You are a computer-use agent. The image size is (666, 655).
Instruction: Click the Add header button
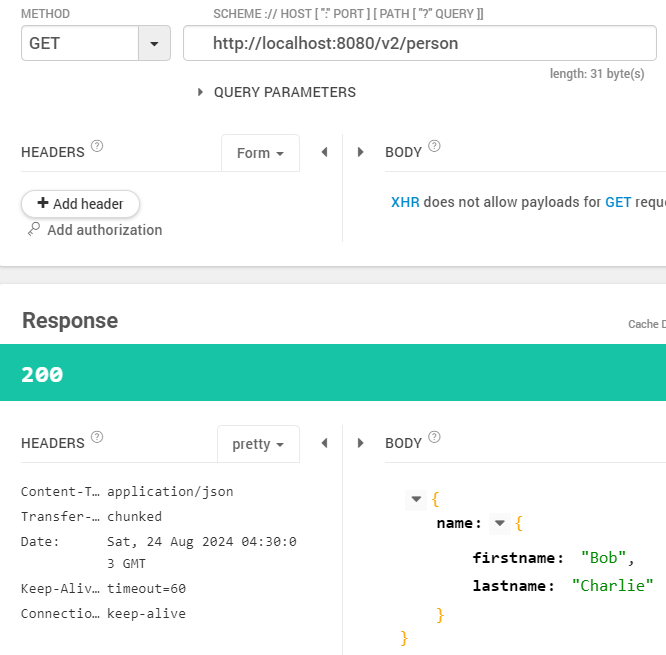tap(80, 204)
